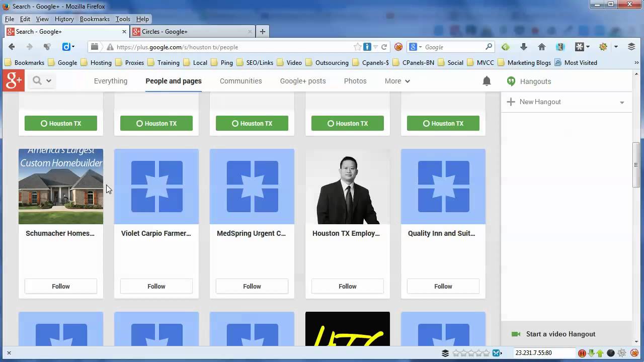Click the search magnifier in Google box
Screen dimensions: 644x362
pos(489,47)
